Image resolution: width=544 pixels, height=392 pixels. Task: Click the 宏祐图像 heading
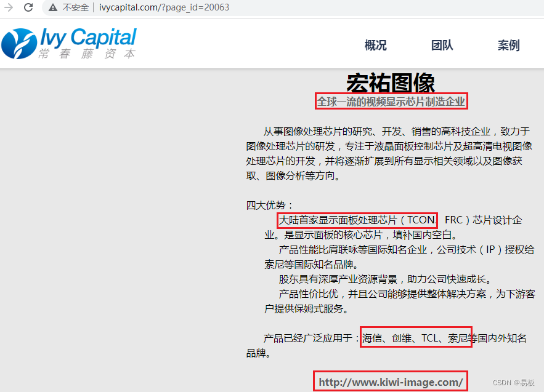pyautogui.click(x=391, y=82)
